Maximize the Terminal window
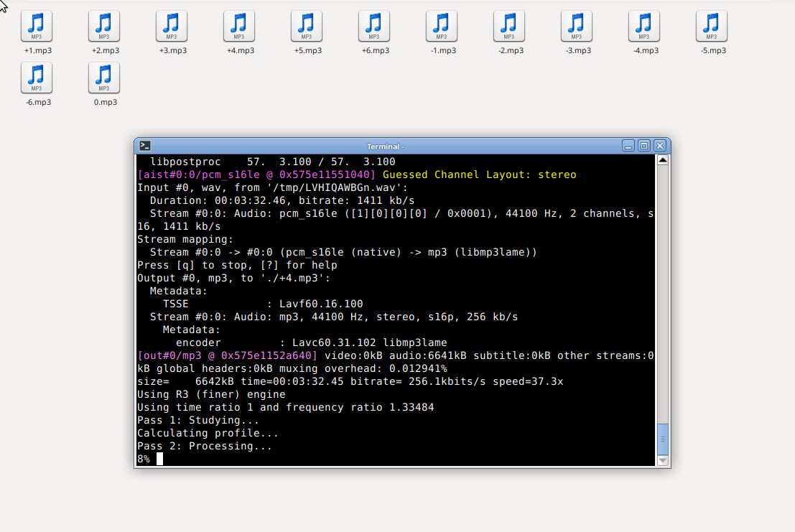 (x=644, y=146)
